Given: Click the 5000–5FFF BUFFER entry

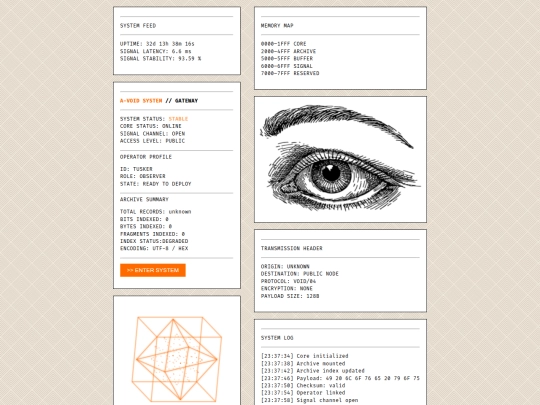Looking at the screenshot, I should pos(287,59).
